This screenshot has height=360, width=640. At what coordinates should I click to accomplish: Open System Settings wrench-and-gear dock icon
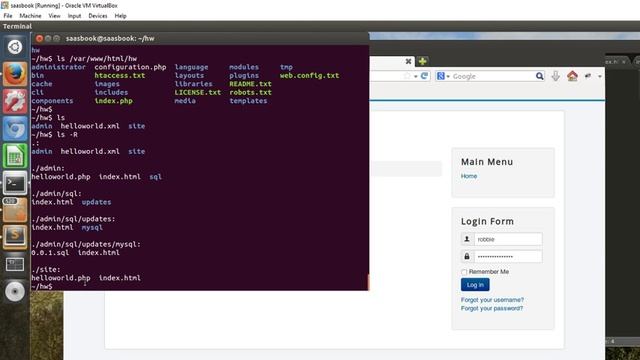(x=15, y=101)
